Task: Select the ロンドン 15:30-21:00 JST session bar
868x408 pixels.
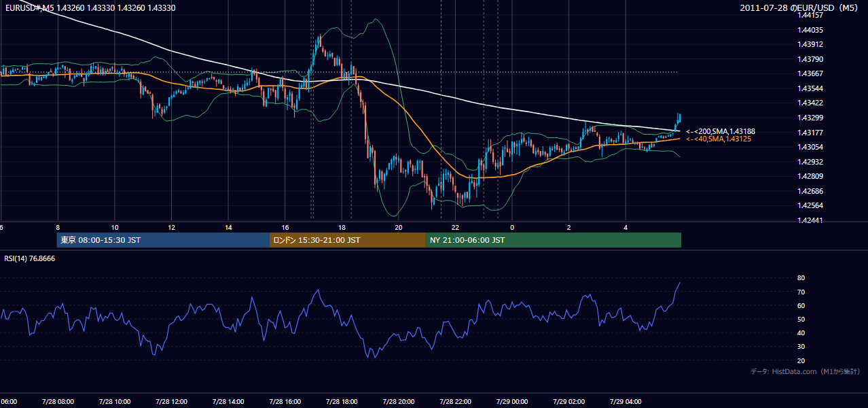Action: [x=348, y=240]
